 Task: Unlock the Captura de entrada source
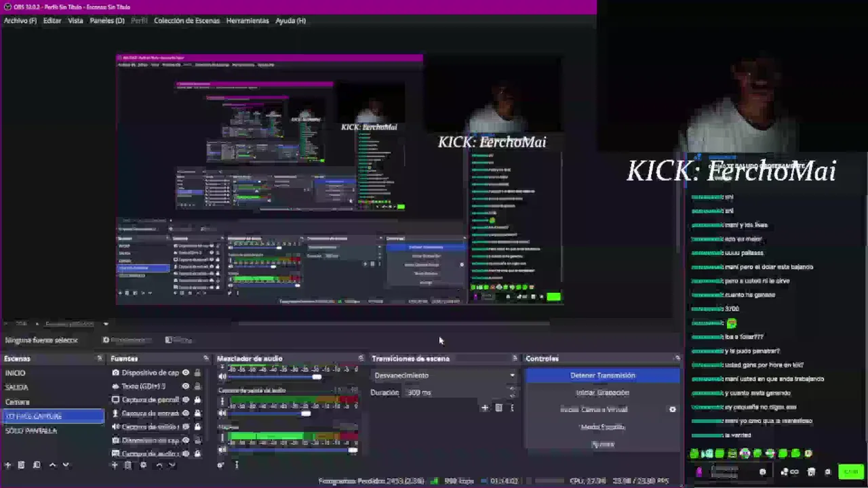[x=197, y=413]
